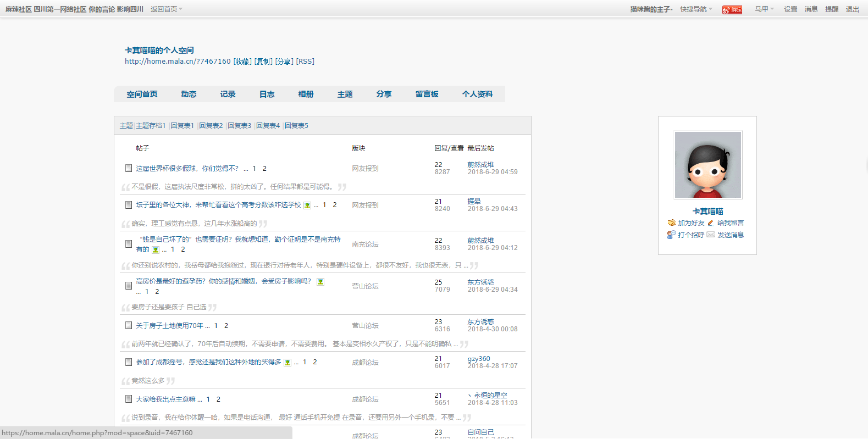Image resolution: width=868 pixels, height=439 pixels.
Task: Switch to the 日志 tab
Action: point(267,94)
